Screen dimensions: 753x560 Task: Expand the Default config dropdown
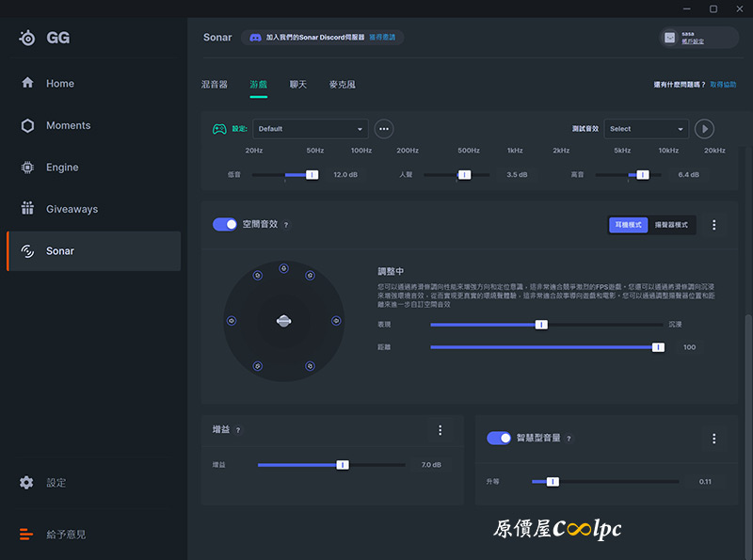(x=311, y=129)
